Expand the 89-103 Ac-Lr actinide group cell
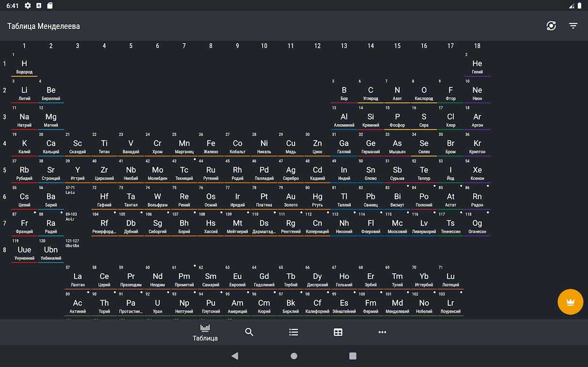The image size is (588, 367). (77, 223)
